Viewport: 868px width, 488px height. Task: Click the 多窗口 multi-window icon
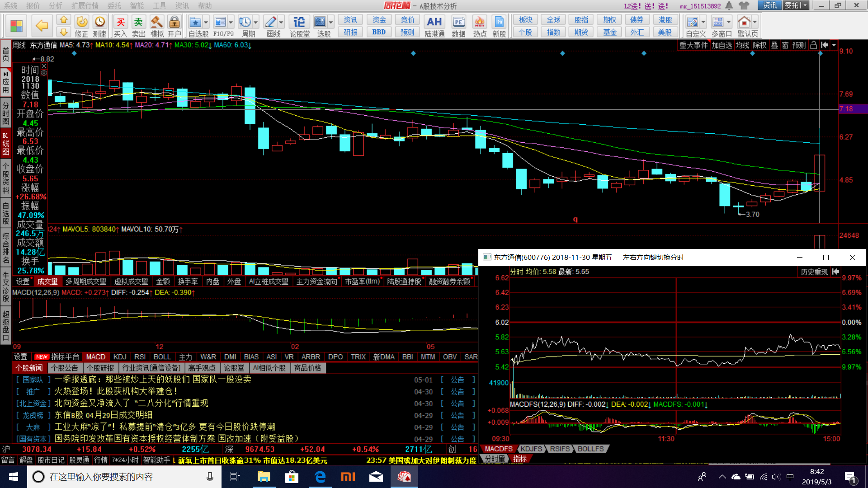[x=717, y=22]
